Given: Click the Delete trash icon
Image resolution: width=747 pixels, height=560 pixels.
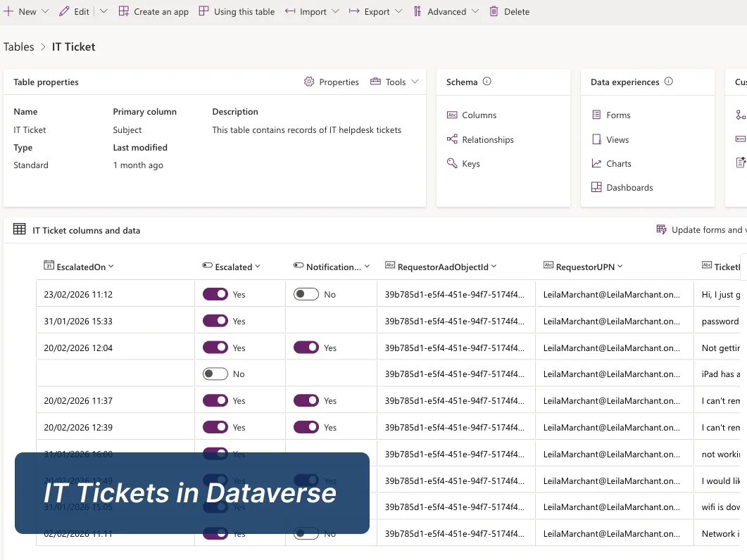Looking at the screenshot, I should (494, 11).
